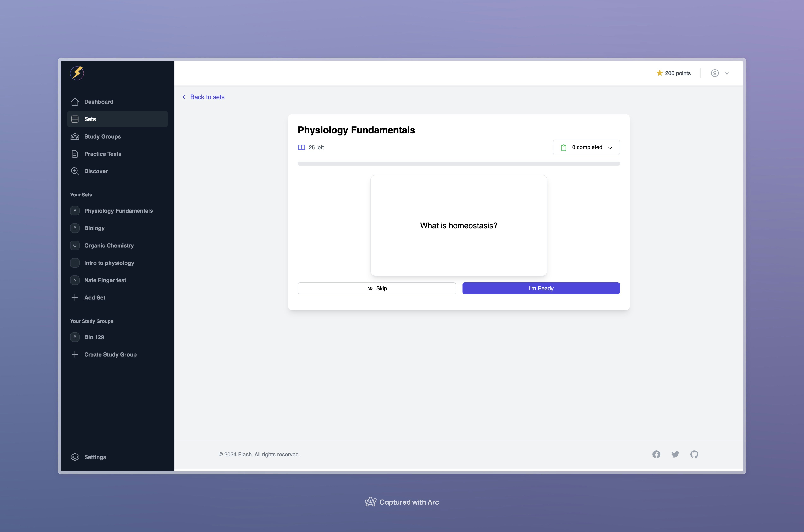Expand the 0 completed dropdown
The width and height of the screenshot is (804, 532).
click(x=586, y=147)
